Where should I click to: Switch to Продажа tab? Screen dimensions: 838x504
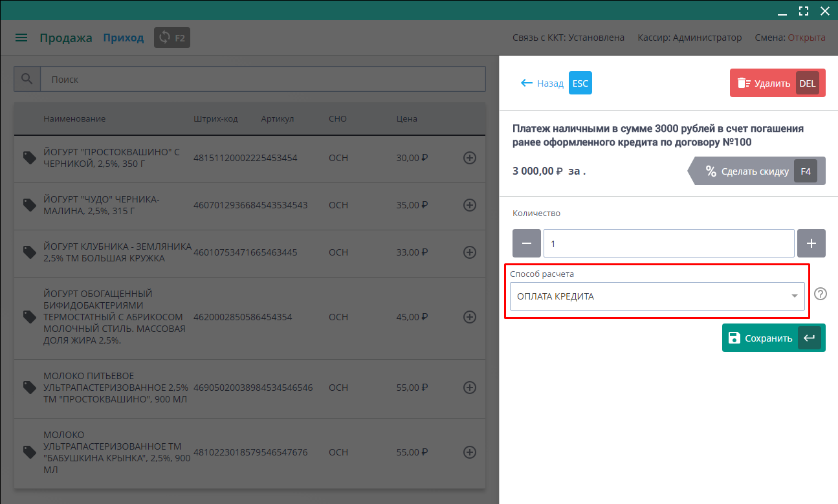pos(66,38)
